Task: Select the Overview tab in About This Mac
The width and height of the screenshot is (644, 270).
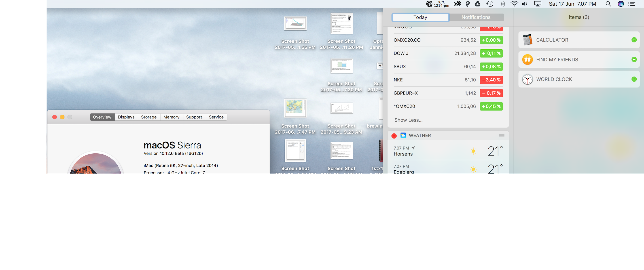Action: (x=102, y=117)
